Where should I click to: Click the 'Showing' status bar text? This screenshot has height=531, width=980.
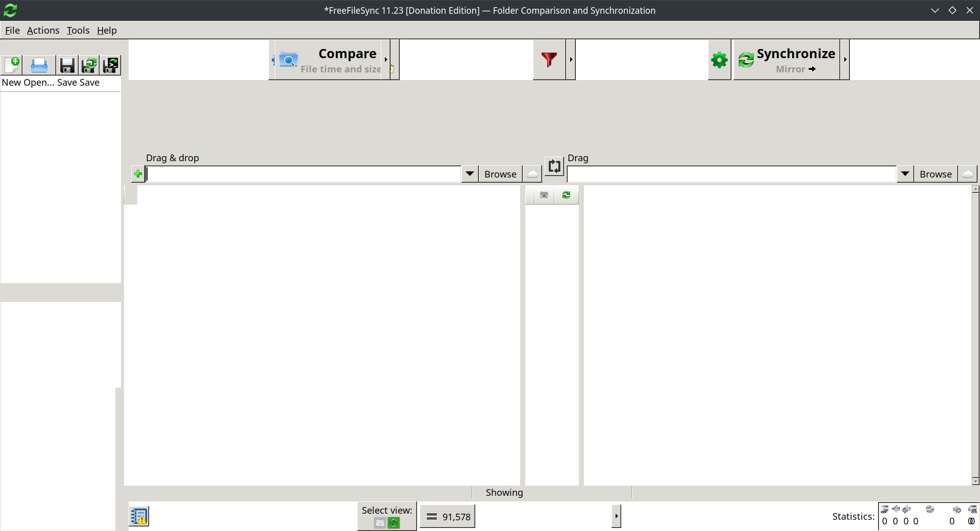504,493
